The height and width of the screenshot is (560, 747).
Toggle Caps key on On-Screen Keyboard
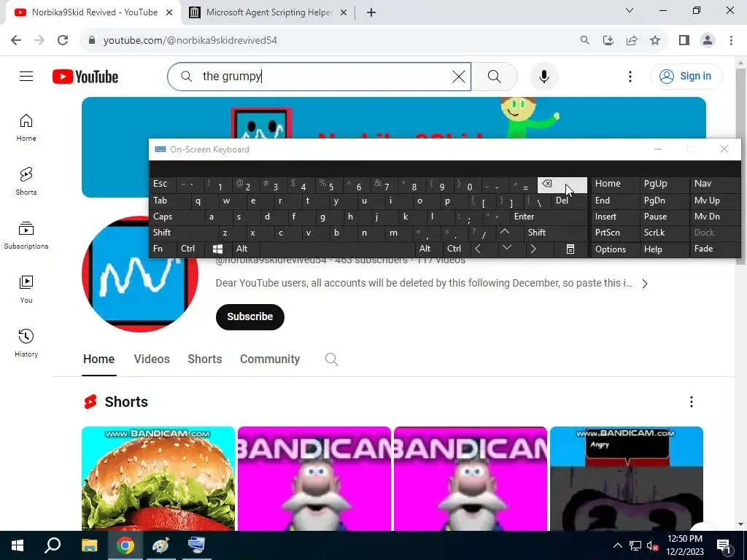[x=177, y=217]
